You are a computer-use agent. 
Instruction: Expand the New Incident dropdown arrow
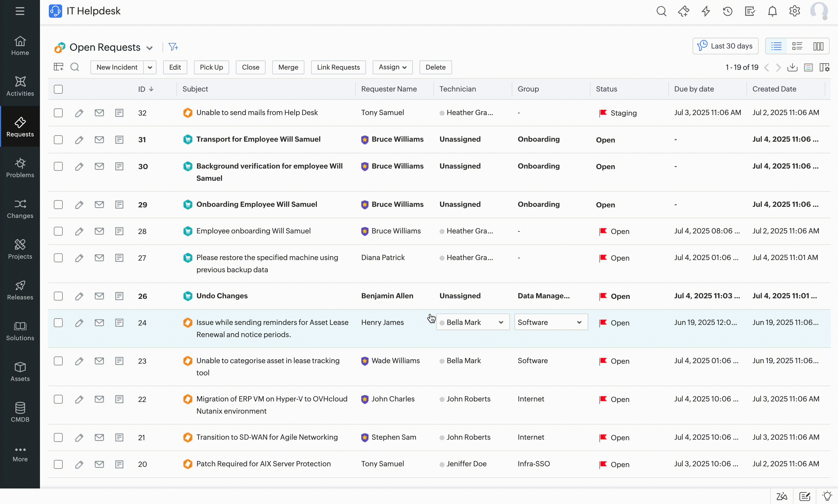tap(150, 67)
